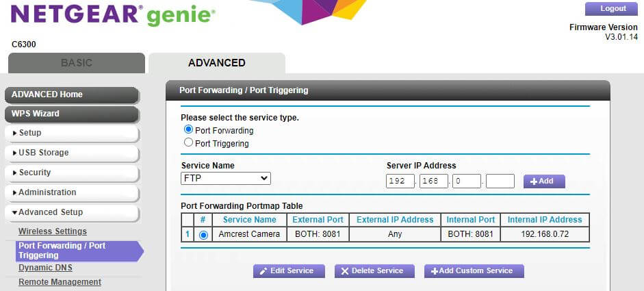This screenshot has width=644, height=291.
Task: Click the pencil icon on Edit Service
Action: click(x=263, y=271)
